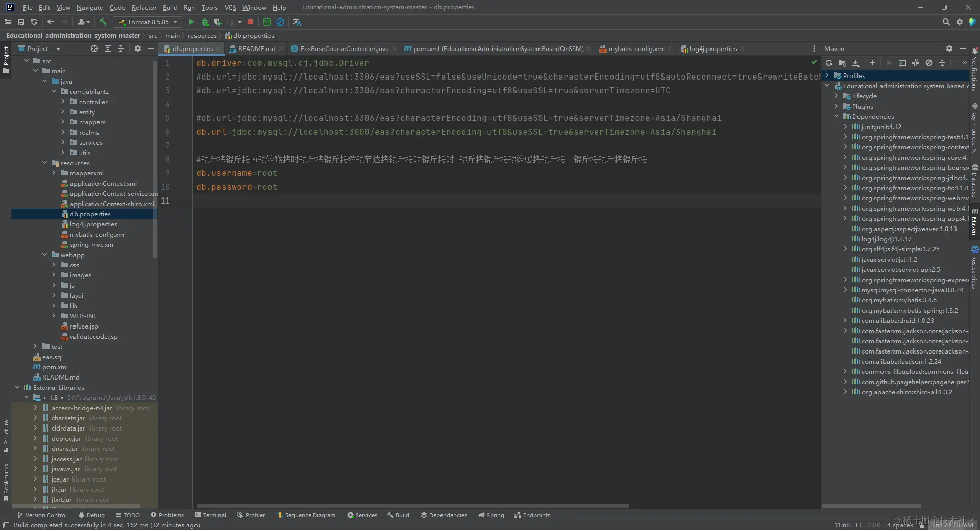The height and width of the screenshot is (530, 980).
Task: Expand the Maven Plugins node
Action: [x=836, y=106]
